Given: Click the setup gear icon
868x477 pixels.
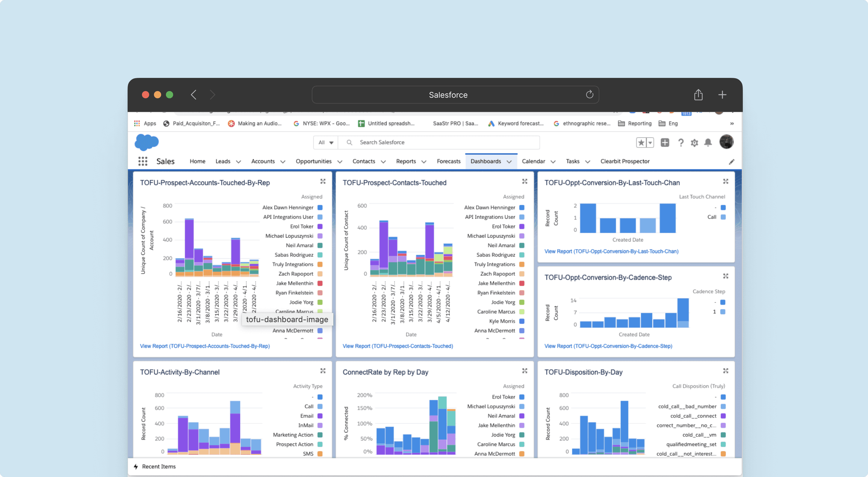Looking at the screenshot, I should tap(694, 142).
